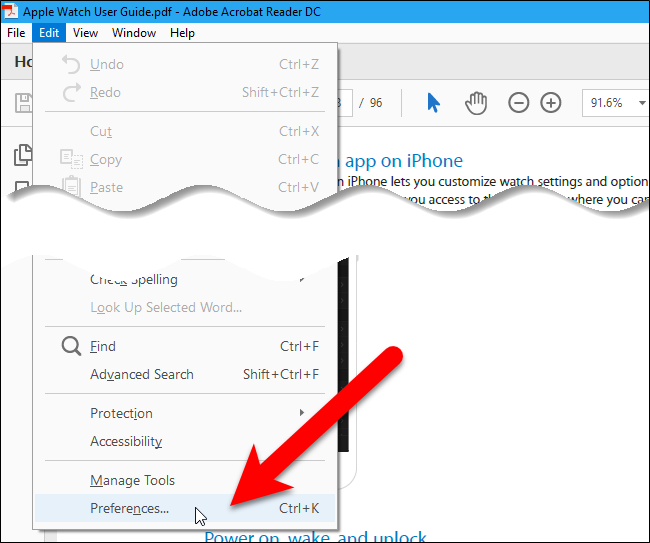Image resolution: width=650 pixels, height=543 pixels.
Task: Click the Find magnifier icon
Action: (x=71, y=346)
